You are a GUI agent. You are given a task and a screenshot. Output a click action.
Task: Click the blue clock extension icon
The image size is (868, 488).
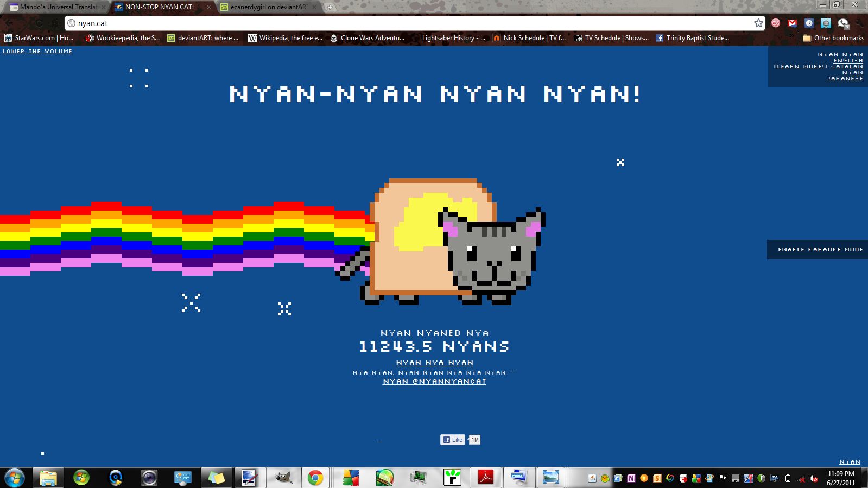click(x=809, y=23)
